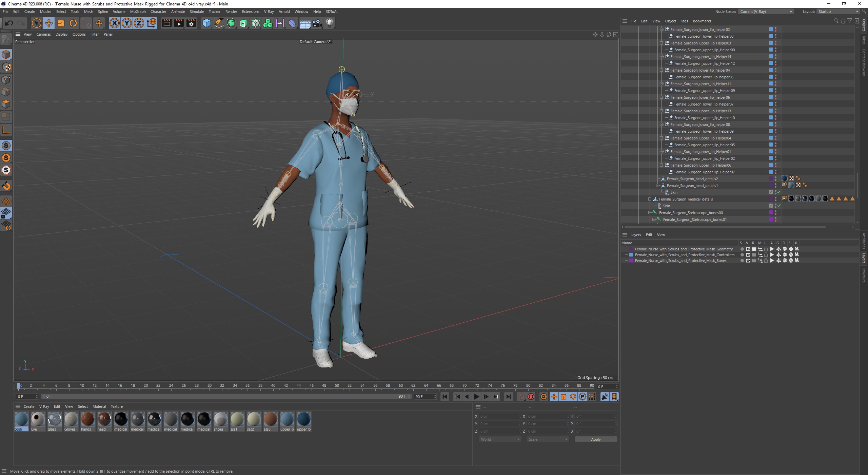Toggle visibility of the Controllers layer
This screenshot has height=475, width=868.
[748, 255]
